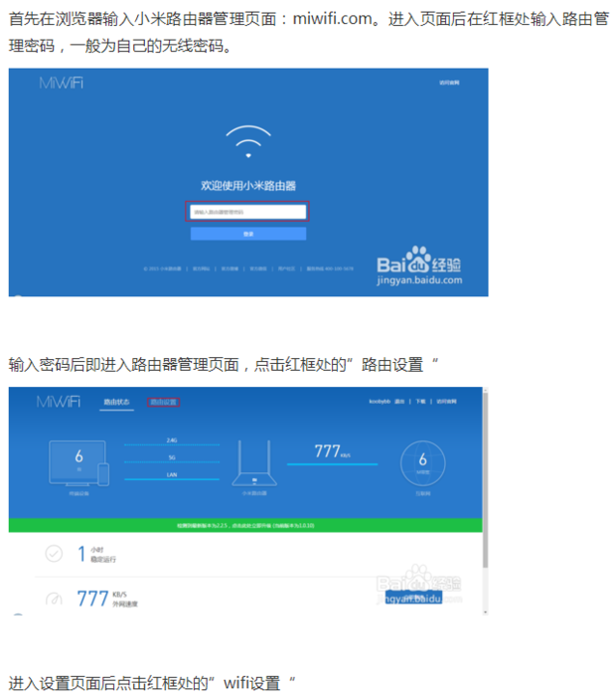This screenshot has width=616, height=699.
Task: Click the WiFi signal icon above the welcome text
Action: pos(248,142)
